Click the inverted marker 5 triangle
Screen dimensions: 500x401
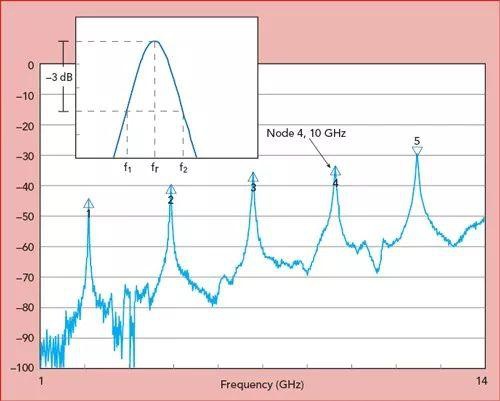(417, 151)
